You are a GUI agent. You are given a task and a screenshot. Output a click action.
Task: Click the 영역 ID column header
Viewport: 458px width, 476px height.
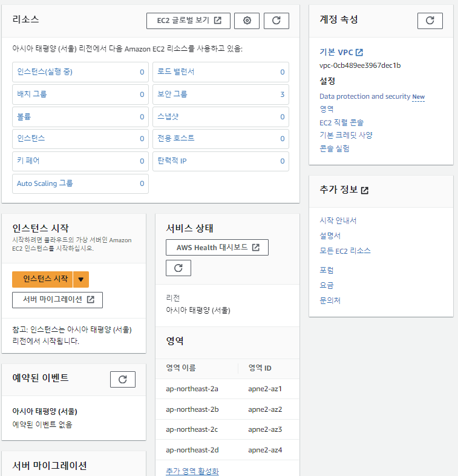tap(260, 368)
